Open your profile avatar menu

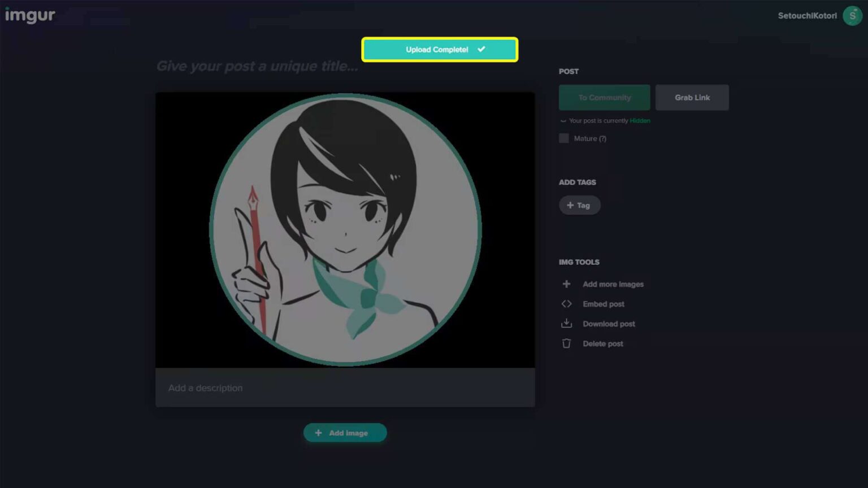pos(852,16)
